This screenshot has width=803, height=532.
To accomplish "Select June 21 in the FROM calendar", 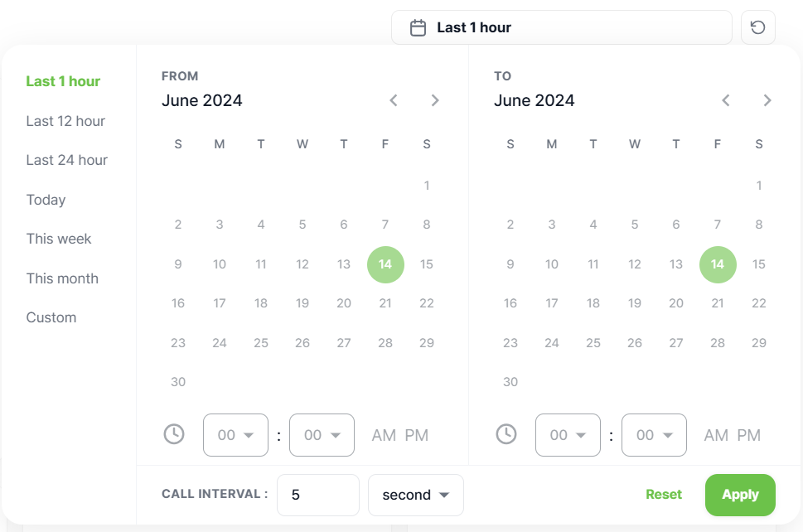I will 385,303.
